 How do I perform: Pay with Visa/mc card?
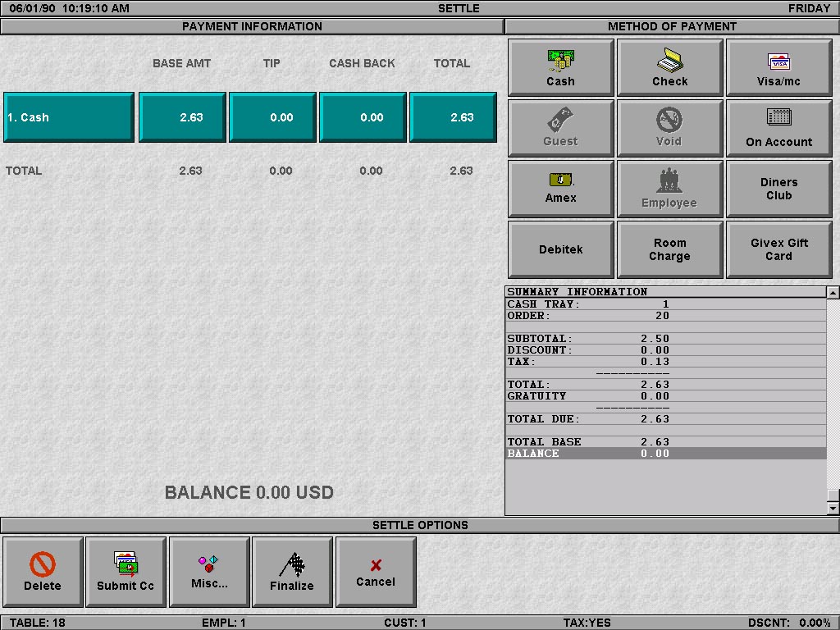click(778, 68)
